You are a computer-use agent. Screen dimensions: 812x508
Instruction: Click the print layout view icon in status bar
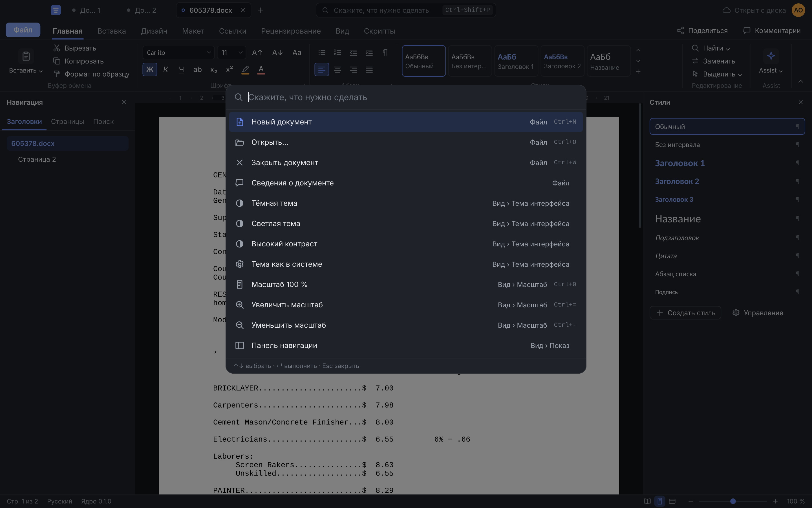[x=660, y=501]
